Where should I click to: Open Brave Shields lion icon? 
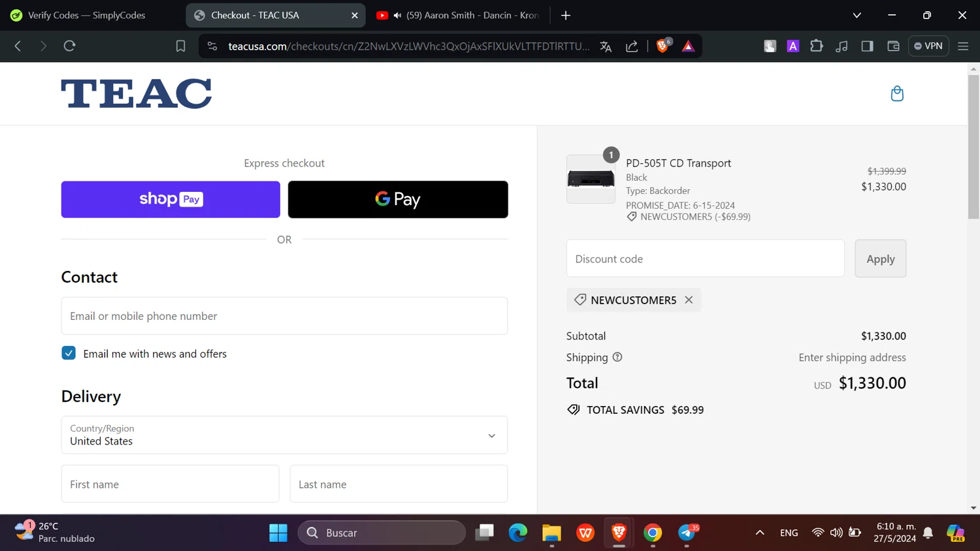coord(662,46)
